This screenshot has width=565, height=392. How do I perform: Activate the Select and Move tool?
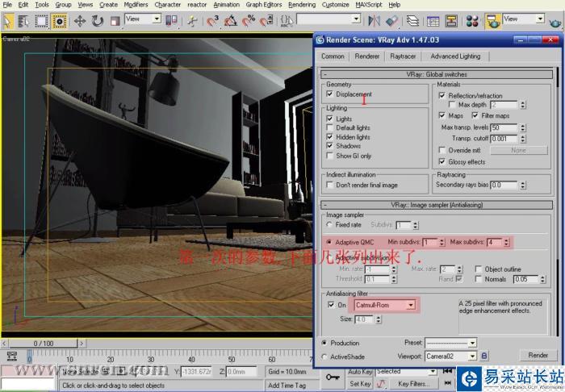pos(80,21)
